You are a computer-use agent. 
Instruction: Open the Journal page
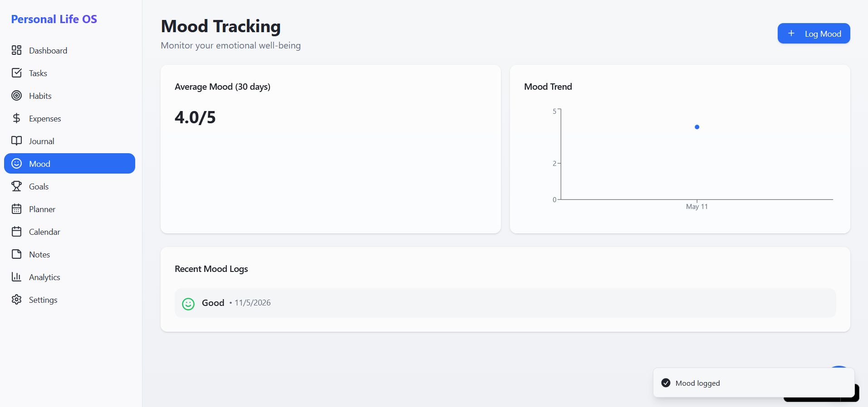click(x=69, y=141)
